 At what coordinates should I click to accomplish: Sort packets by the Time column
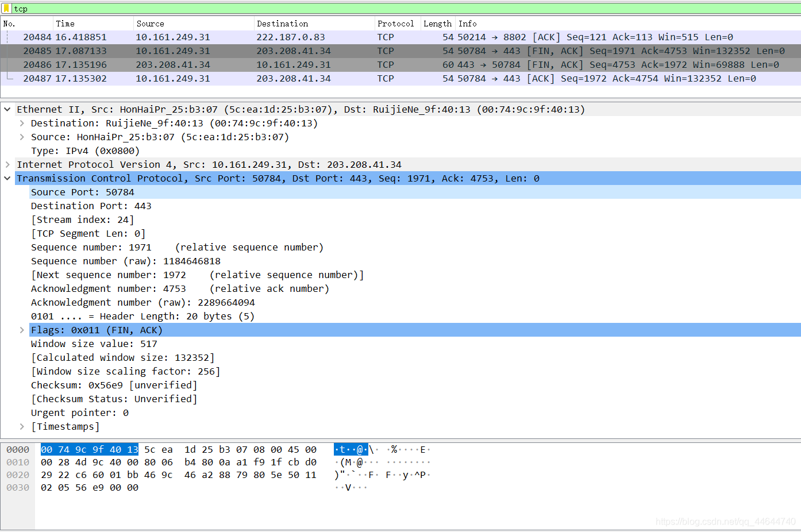click(x=93, y=24)
